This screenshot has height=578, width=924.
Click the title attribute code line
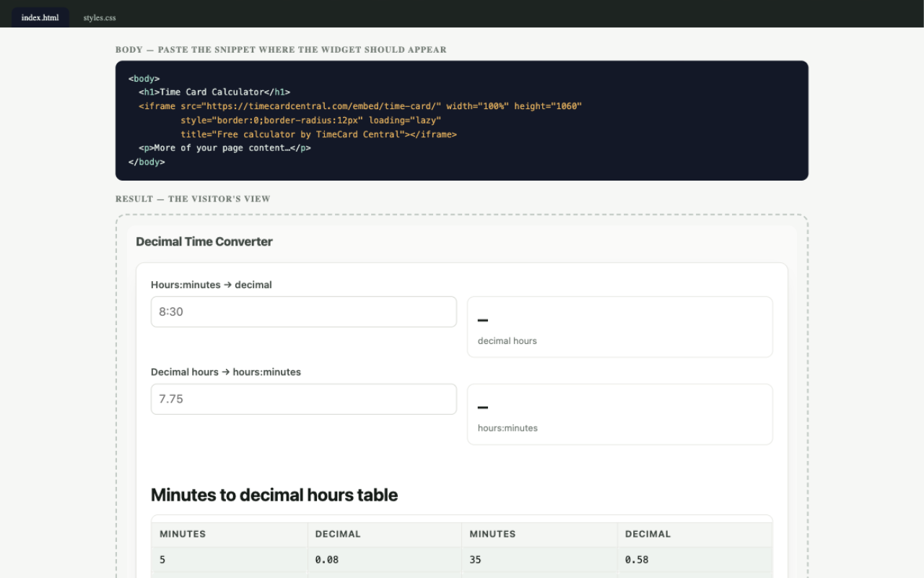coord(318,134)
